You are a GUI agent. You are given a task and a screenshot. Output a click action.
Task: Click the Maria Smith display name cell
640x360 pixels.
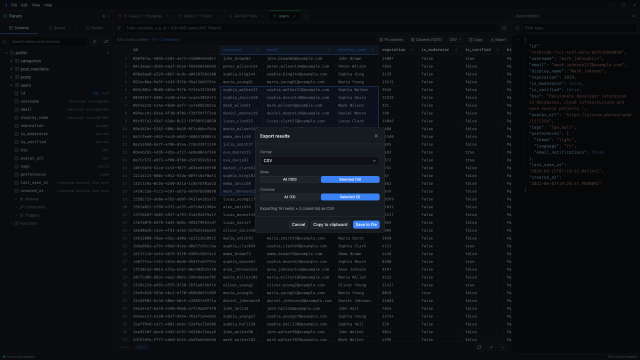tap(356, 238)
